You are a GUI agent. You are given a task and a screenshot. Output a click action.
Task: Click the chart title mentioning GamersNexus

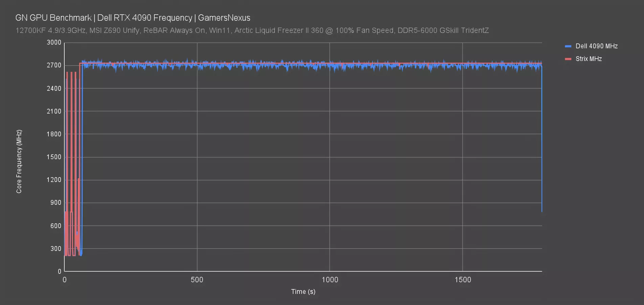click(x=133, y=18)
